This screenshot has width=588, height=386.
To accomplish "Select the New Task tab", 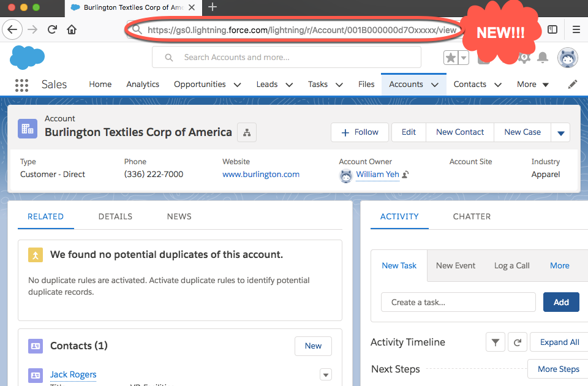I will click(399, 265).
